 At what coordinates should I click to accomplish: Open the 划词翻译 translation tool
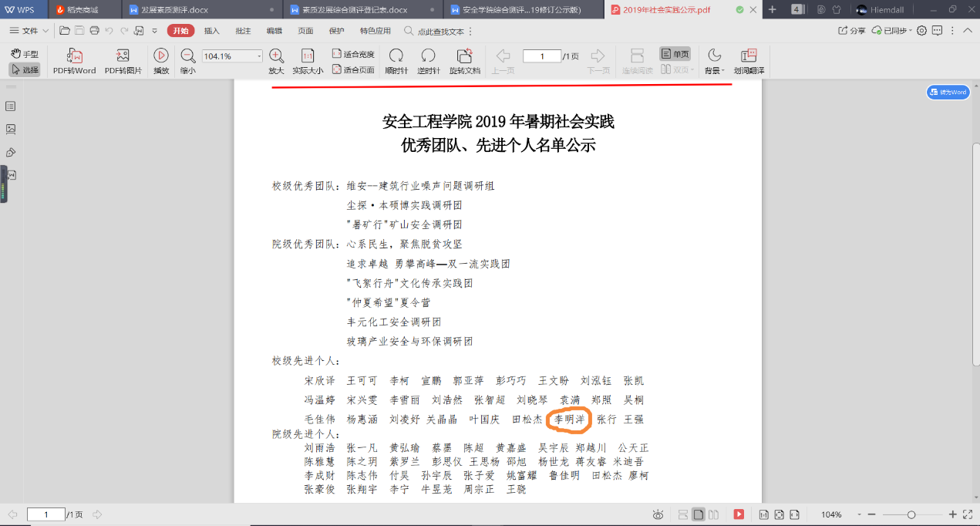pos(748,56)
